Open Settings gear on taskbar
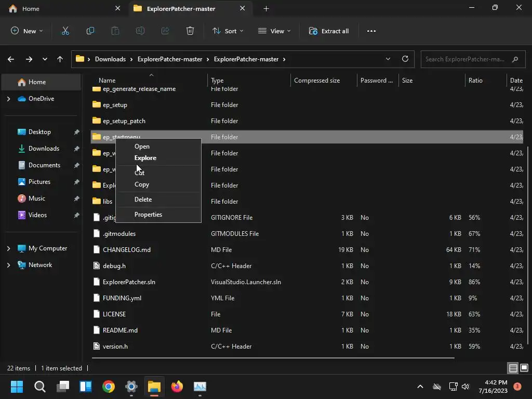532x399 pixels. click(131, 386)
